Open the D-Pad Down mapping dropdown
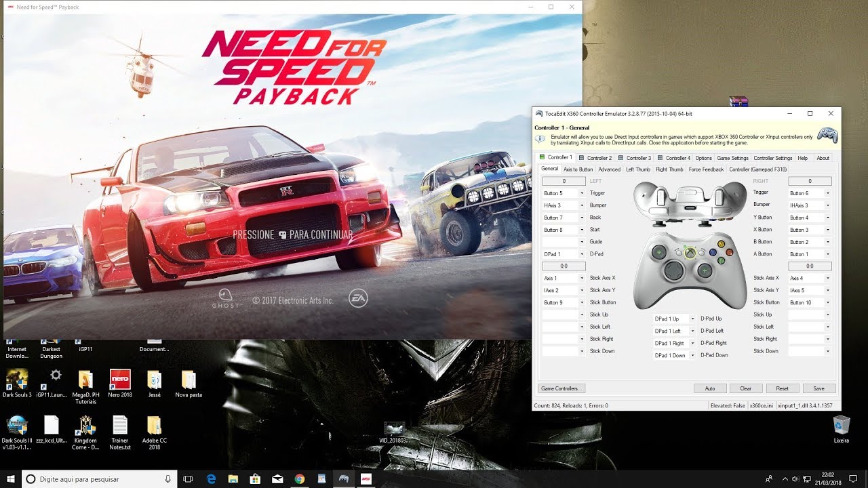Image resolution: width=868 pixels, height=488 pixels. 692,355
